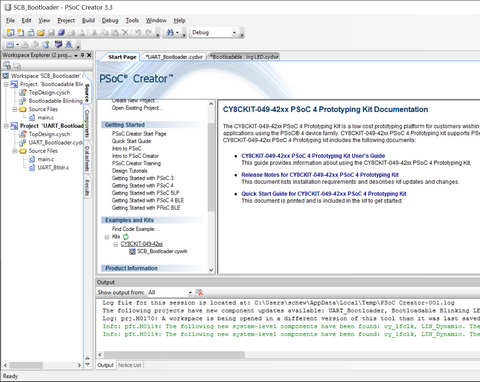Click the Open folder toolbar icon
This screenshot has width=480, height=382.
point(41,33)
